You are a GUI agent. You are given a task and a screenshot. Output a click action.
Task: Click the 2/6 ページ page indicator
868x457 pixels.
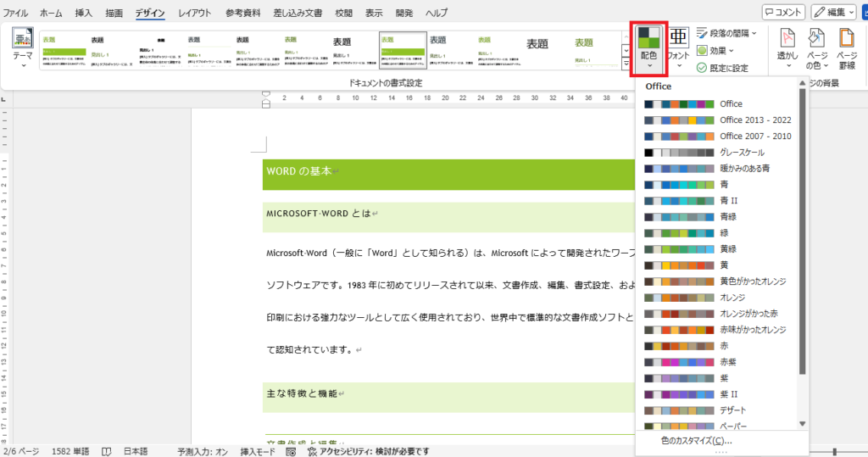point(20,451)
